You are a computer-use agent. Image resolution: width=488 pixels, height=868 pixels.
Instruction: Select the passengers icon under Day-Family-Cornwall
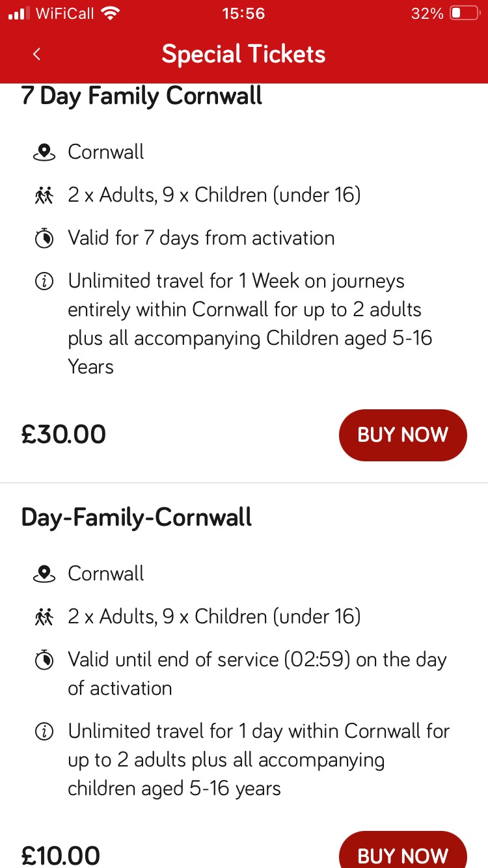[x=44, y=616]
